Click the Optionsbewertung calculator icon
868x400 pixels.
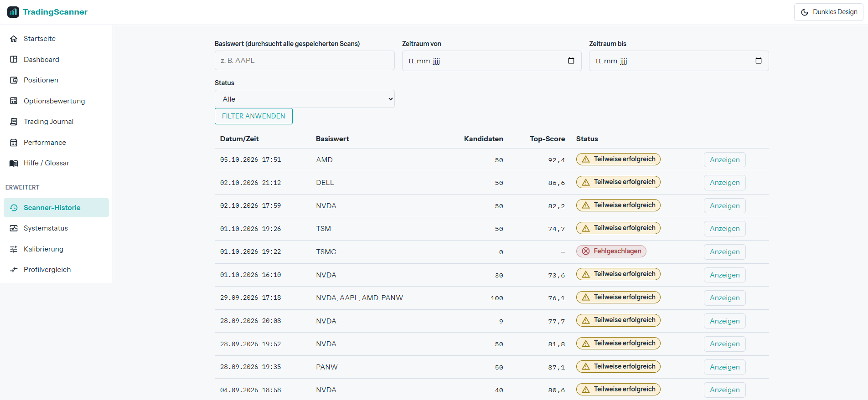(x=14, y=101)
